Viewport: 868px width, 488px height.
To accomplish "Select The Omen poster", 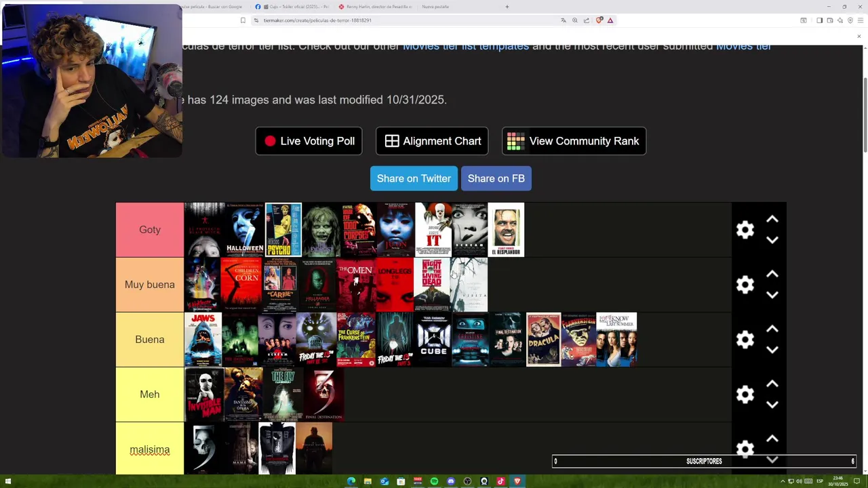I will 356,285.
